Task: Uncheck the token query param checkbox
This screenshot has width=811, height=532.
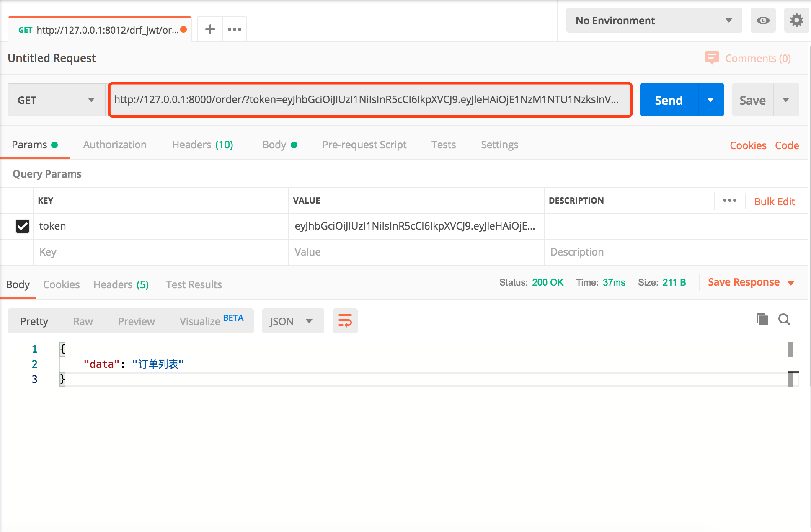Action: 23,226
